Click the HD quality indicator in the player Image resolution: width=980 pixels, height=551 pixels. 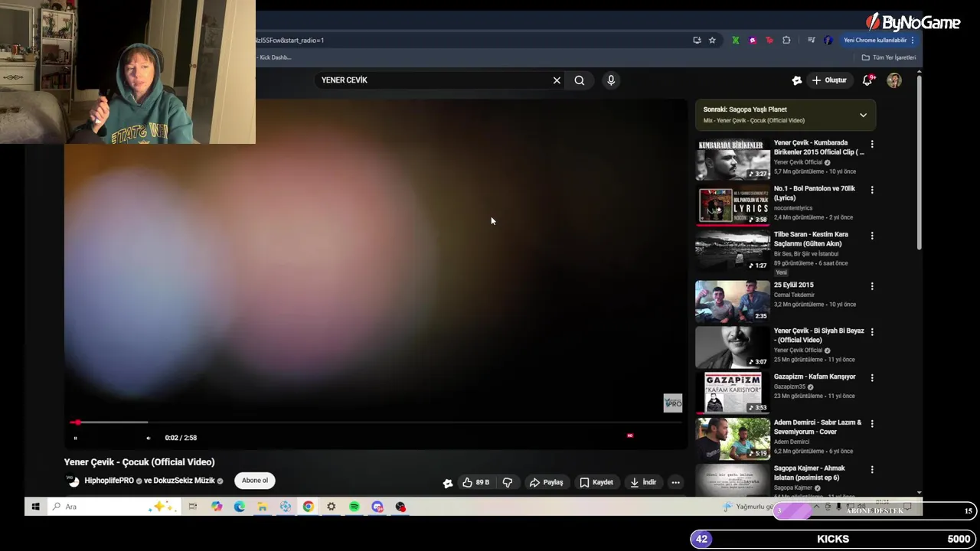tap(630, 435)
